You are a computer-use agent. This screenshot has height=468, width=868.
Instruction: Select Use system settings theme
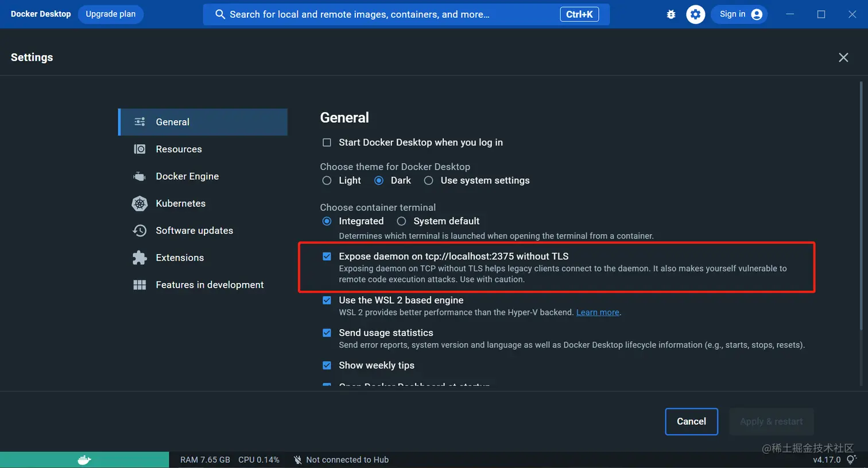[428, 181]
